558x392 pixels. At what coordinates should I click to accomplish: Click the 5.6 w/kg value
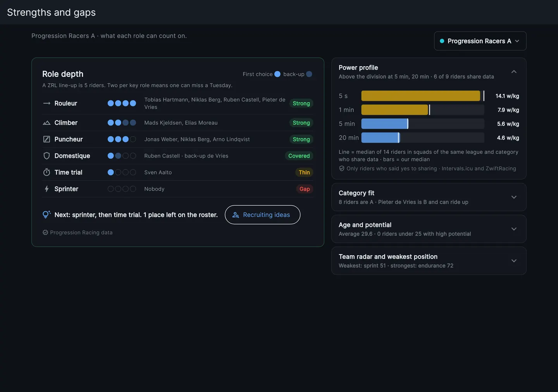pyautogui.click(x=508, y=124)
